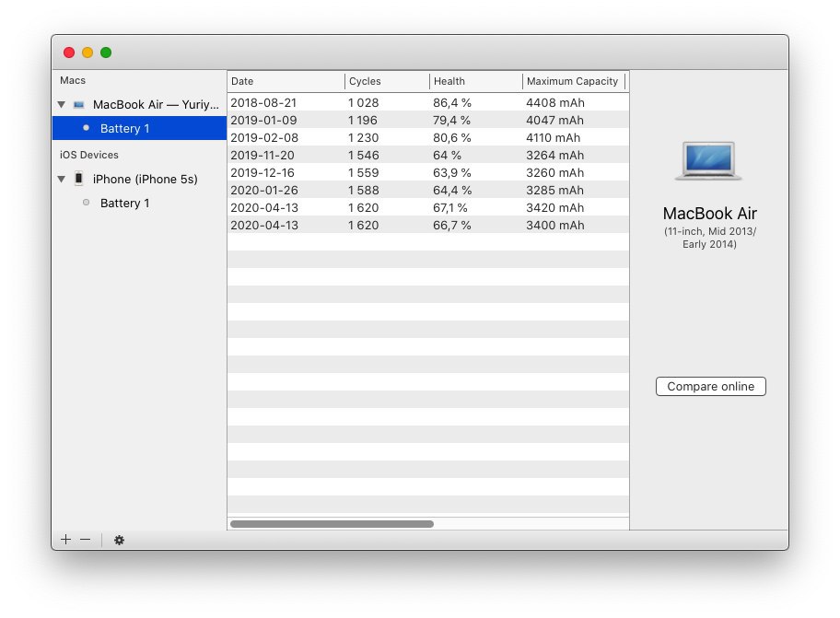Click the MacBook Air model title
The width and height of the screenshot is (840, 618).
[x=710, y=213]
